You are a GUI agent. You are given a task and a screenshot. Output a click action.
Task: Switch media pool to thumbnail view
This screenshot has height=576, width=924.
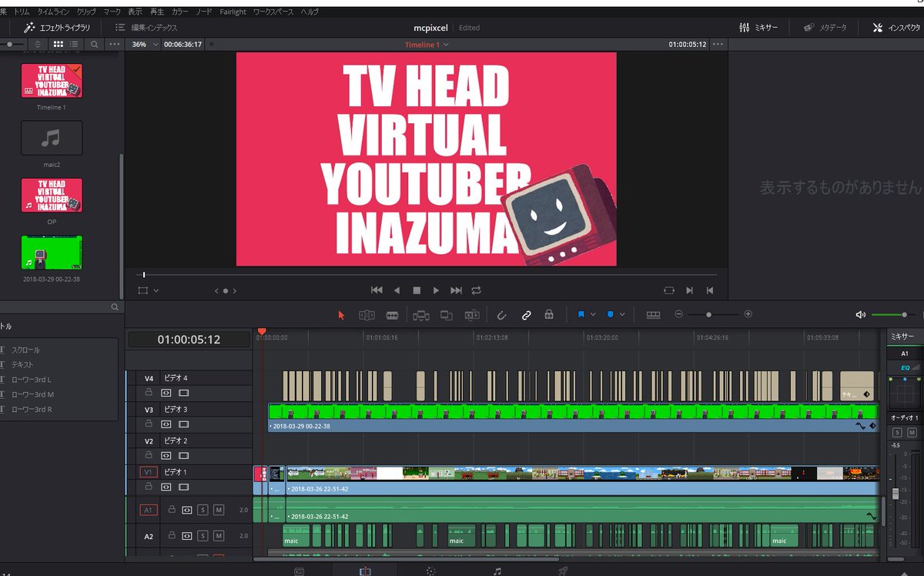pyautogui.click(x=59, y=44)
